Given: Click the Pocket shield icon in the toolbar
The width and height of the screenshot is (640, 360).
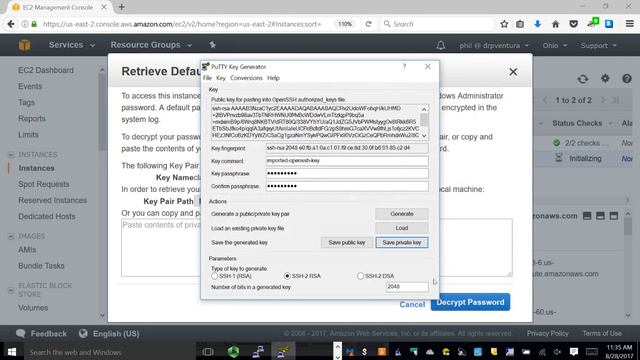Looking at the screenshot, I should pyautogui.click(x=573, y=24).
